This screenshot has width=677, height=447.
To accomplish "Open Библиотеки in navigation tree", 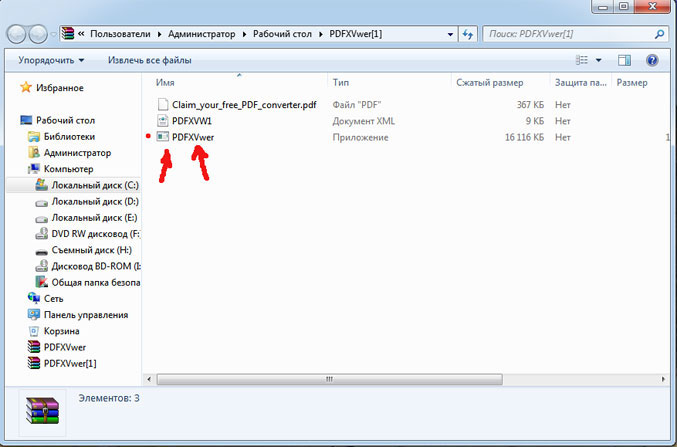I will tap(70, 137).
